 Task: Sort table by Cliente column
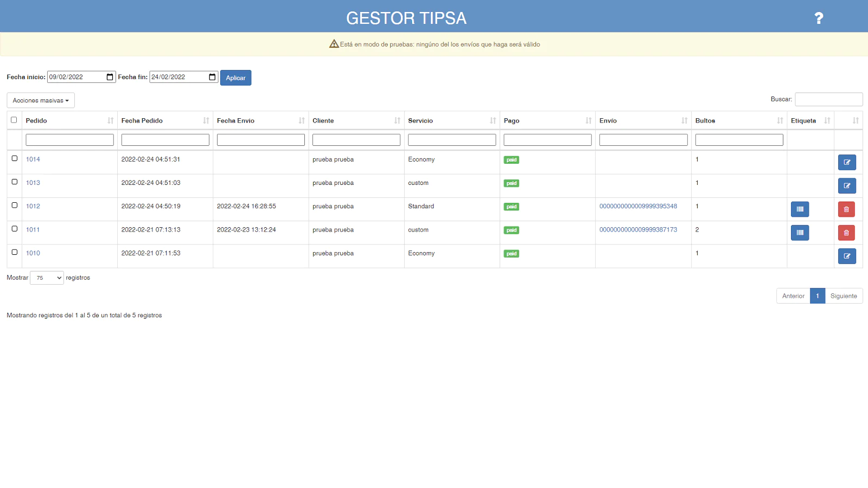click(x=397, y=120)
